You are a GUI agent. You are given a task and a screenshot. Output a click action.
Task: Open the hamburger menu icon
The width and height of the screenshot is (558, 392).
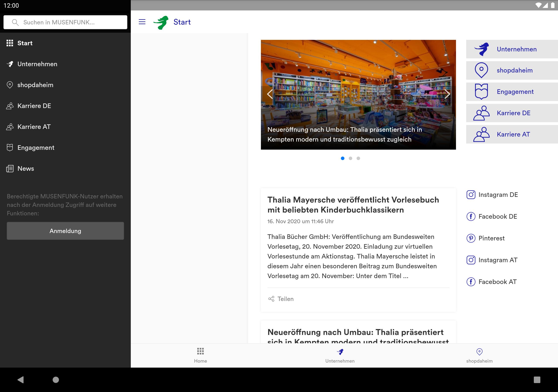[x=142, y=22]
